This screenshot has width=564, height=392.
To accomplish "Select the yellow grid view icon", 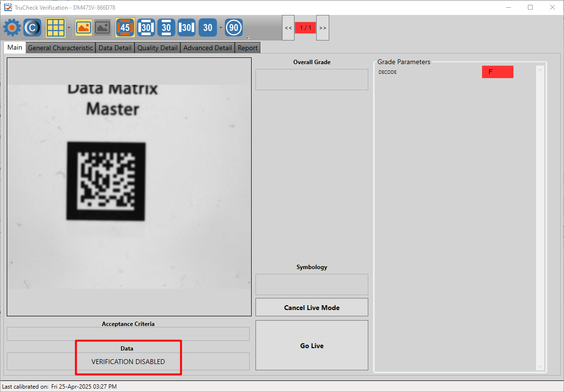I will coord(55,27).
